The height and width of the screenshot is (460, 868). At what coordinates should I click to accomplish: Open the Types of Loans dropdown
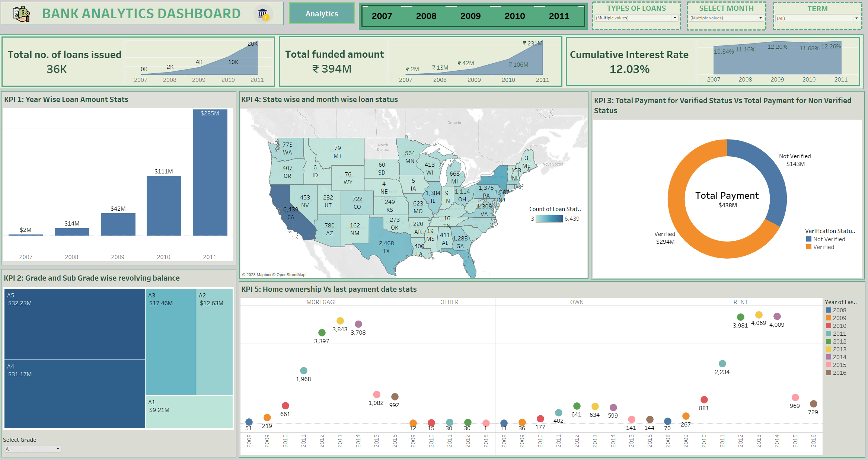point(636,18)
